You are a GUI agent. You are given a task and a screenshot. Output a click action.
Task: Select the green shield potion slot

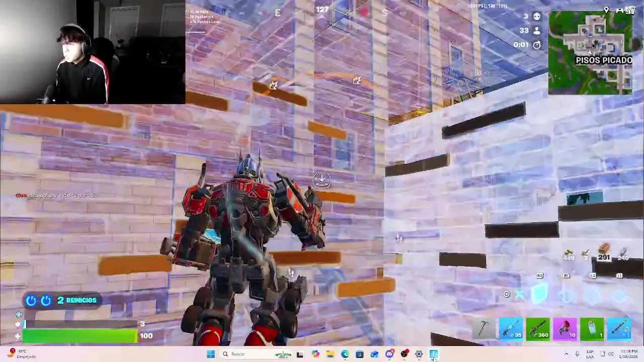point(592,329)
